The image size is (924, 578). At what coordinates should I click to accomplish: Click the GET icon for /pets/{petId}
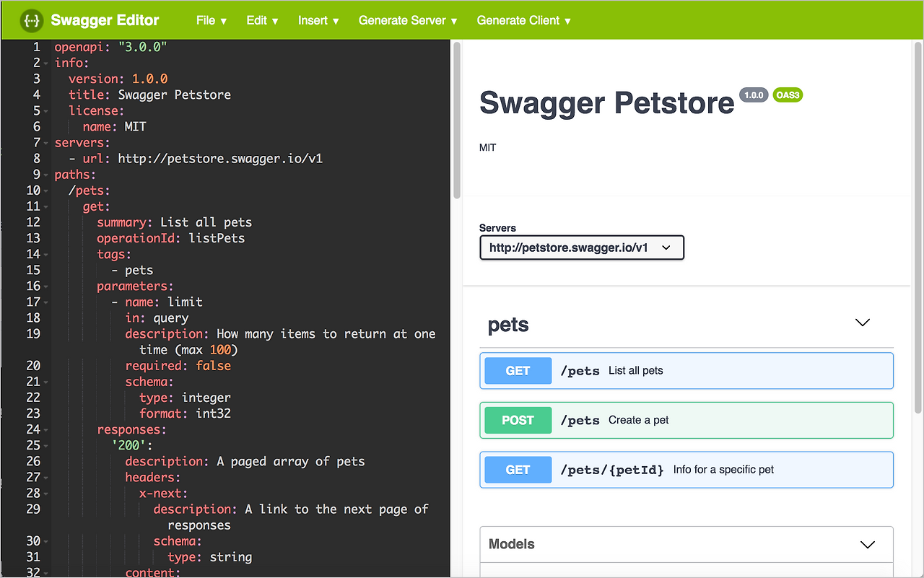[518, 469]
